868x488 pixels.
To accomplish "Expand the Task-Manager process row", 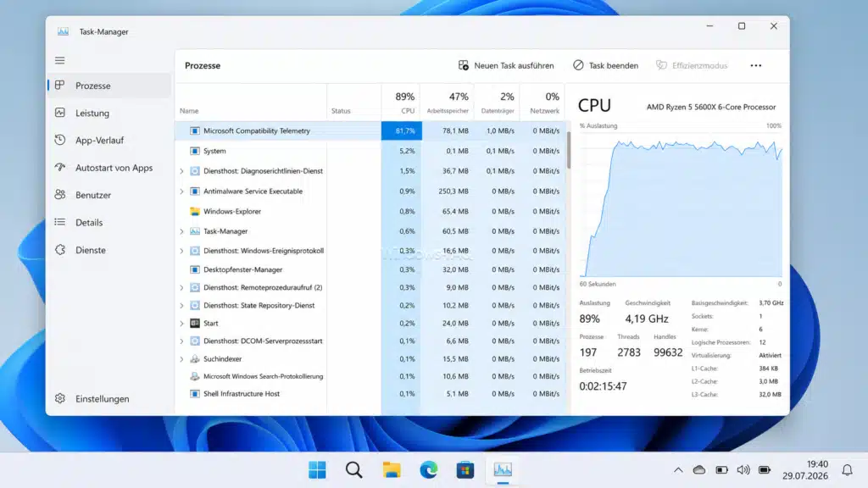I will [181, 231].
